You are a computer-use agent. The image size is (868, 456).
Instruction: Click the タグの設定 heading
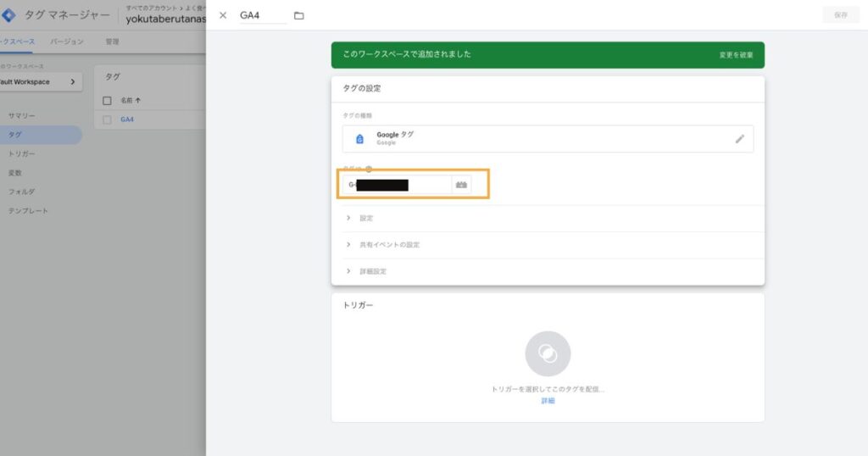361,88
